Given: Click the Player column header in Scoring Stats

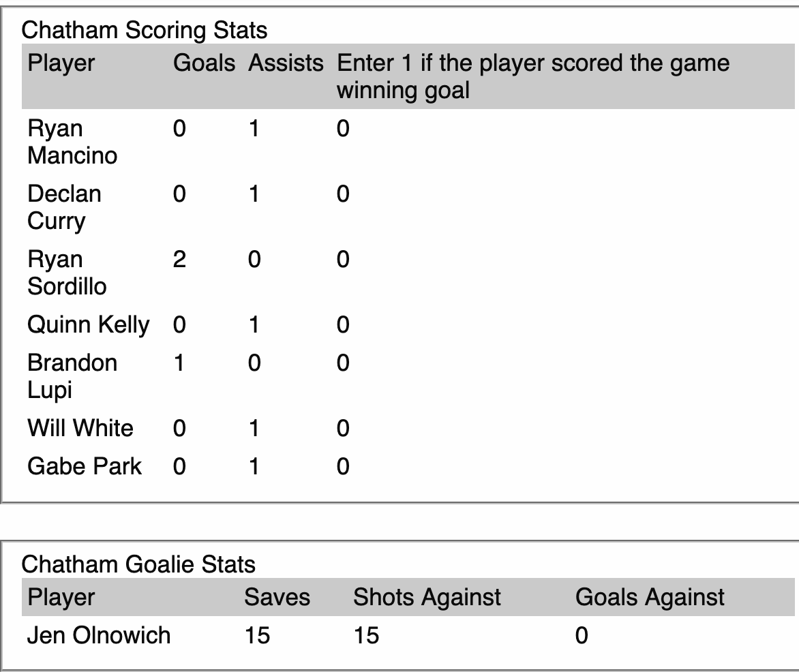Looking at the screenshot, I should tap(61, 63).
